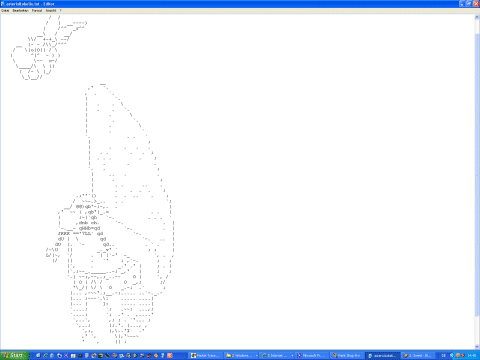Click the active Editor taskbar button
Screen dimensions: 480x360
383,356
